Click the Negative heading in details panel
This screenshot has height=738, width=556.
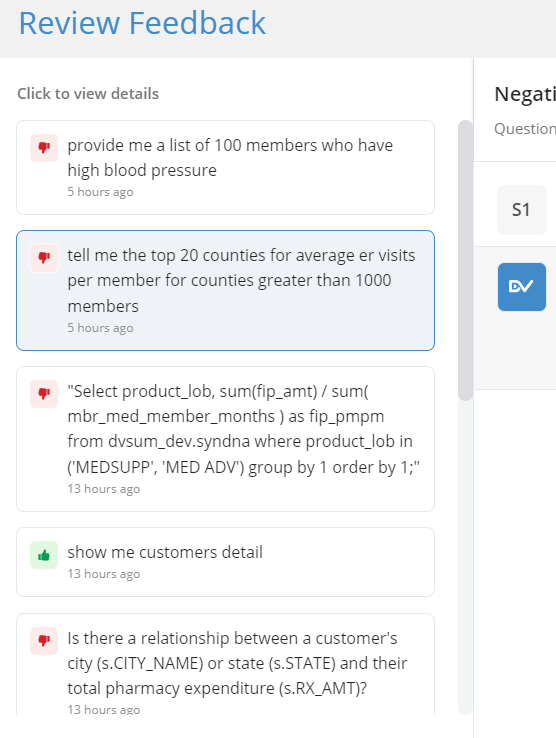[525, 94]
